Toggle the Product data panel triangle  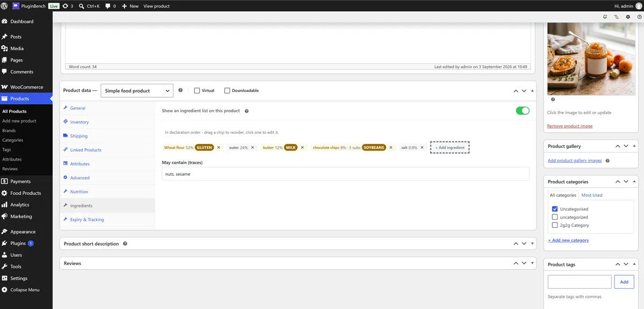[532, 91]
